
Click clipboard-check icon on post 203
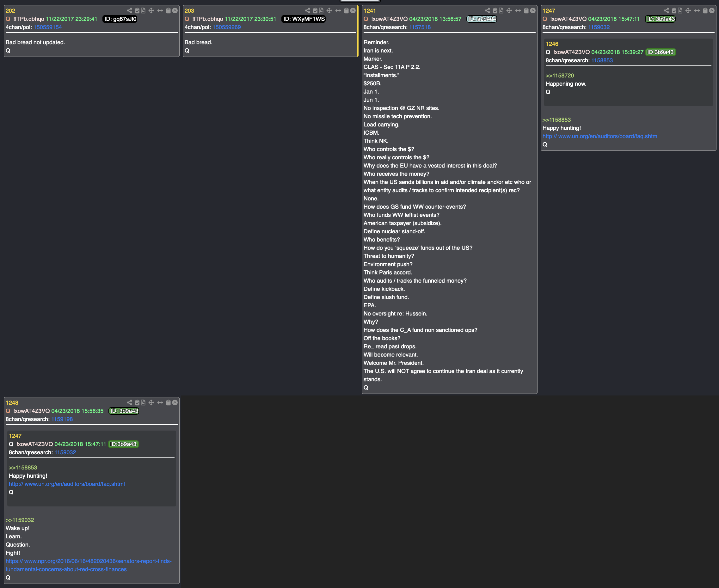click(x=315, y=10)
